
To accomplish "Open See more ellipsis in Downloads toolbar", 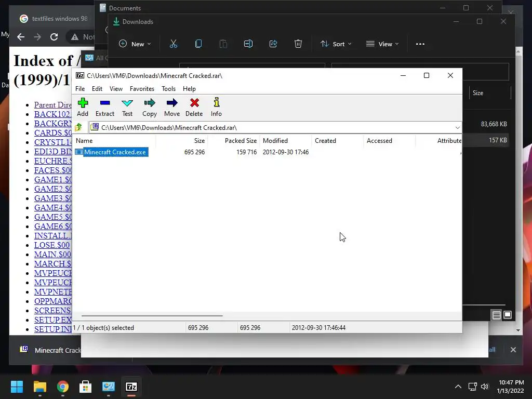I will tap(420, 44).
